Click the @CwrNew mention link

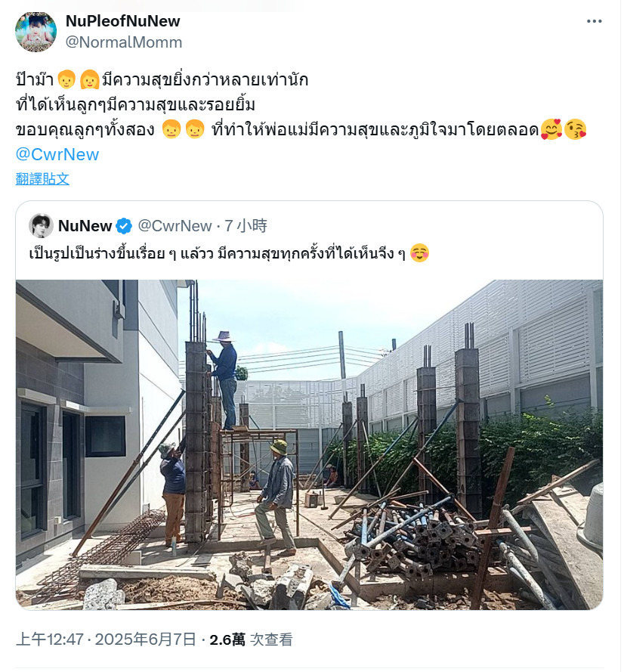point(57,154)
